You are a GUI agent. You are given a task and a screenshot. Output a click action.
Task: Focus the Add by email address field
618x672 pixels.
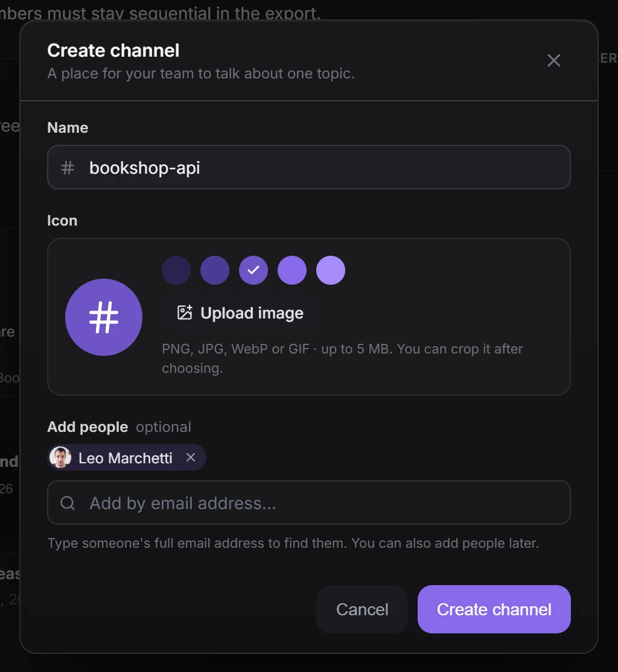point(309,502)
